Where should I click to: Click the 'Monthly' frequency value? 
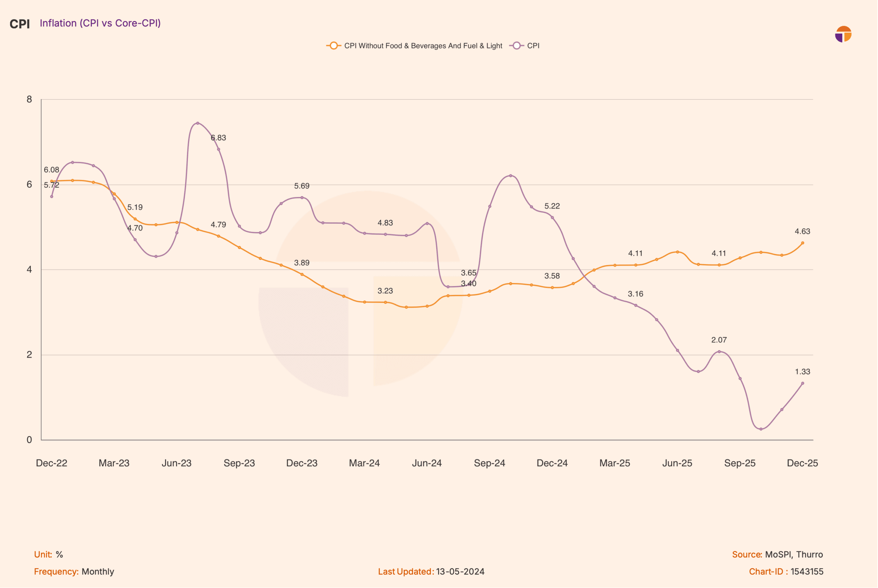pyautogui.click(x=98, y=572)
